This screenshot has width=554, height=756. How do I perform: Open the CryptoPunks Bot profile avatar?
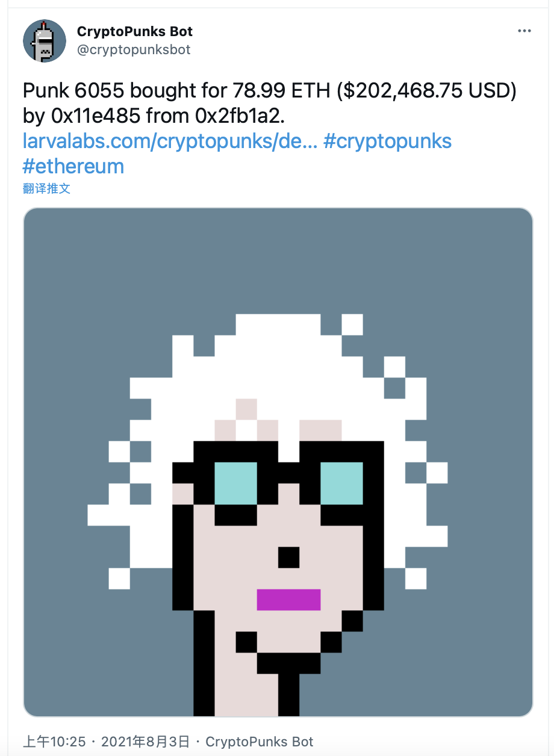pos(45,41)
